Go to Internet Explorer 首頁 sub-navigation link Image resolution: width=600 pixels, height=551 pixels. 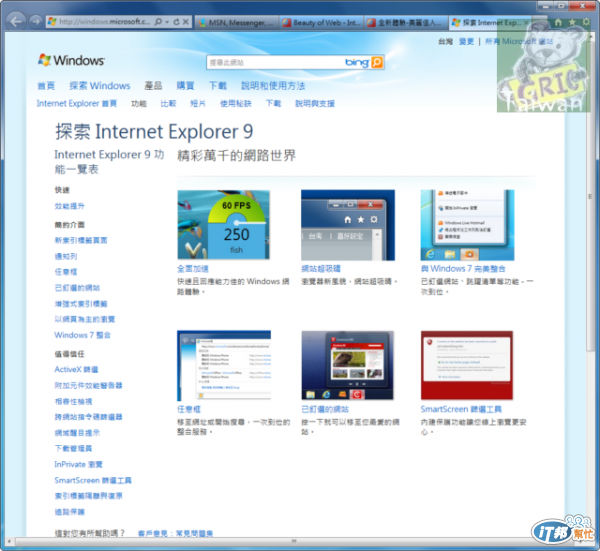pyautogui.click(x=77, y=103)
